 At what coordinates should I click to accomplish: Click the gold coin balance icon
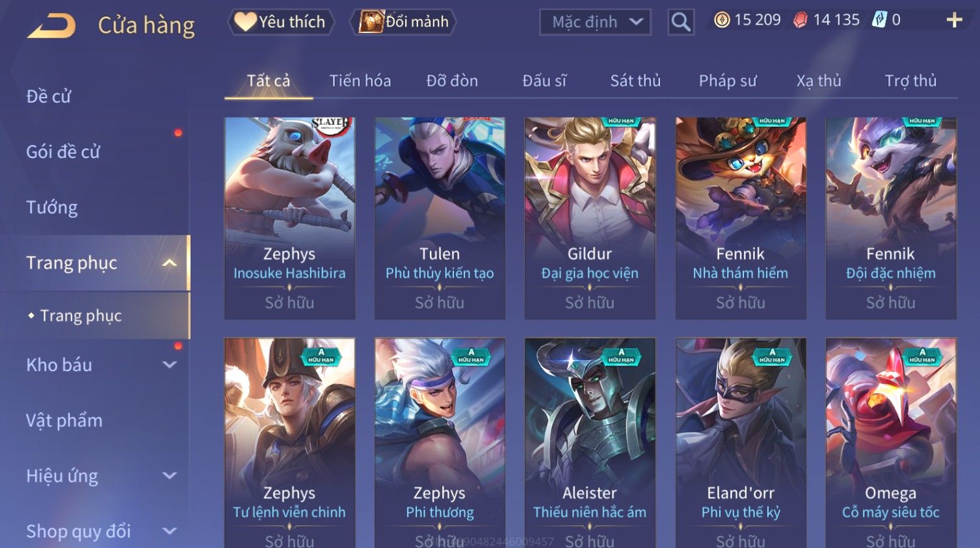click(x=722, y=20)
